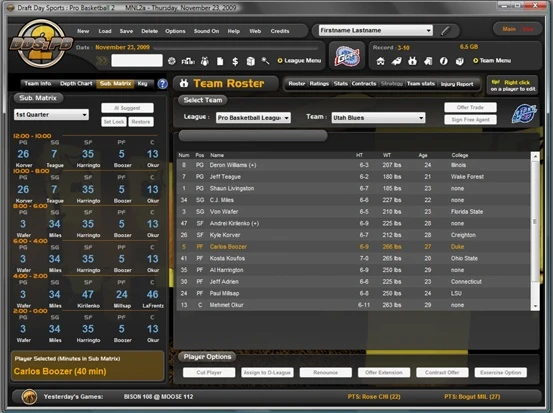
Task: Select the Team Menu radio bullet
Action: pyautogui.click(x=475, y=61)
